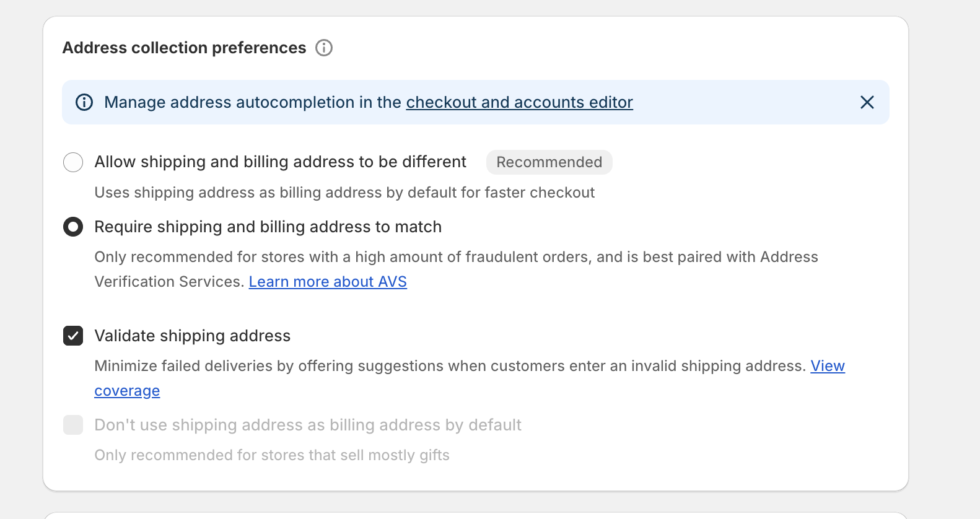
Task: Open the checkout and accounts editor link
Action: (519, 102)
